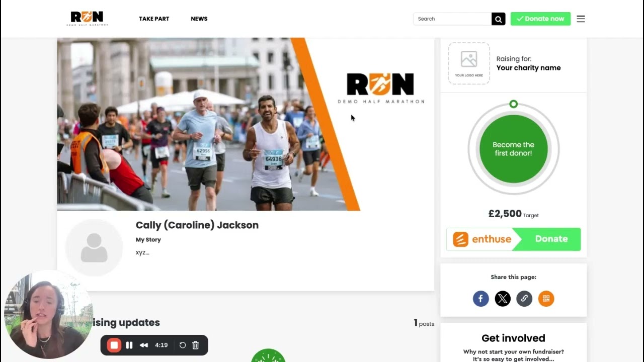This screenshot has width=644, height=362.
Task: Click the '1 posts' counter
Action: (424, 323)
